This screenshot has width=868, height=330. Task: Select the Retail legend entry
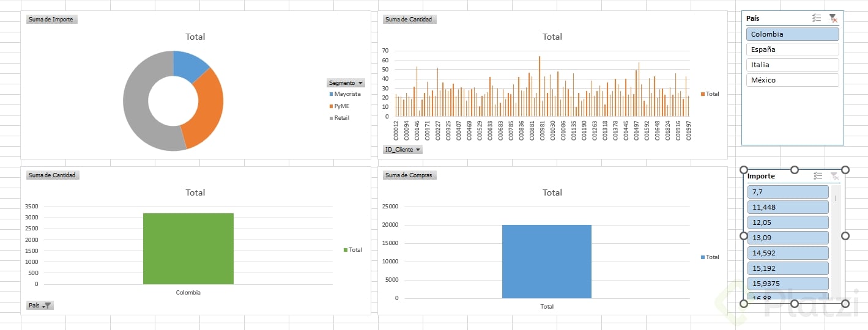[339, 117]
